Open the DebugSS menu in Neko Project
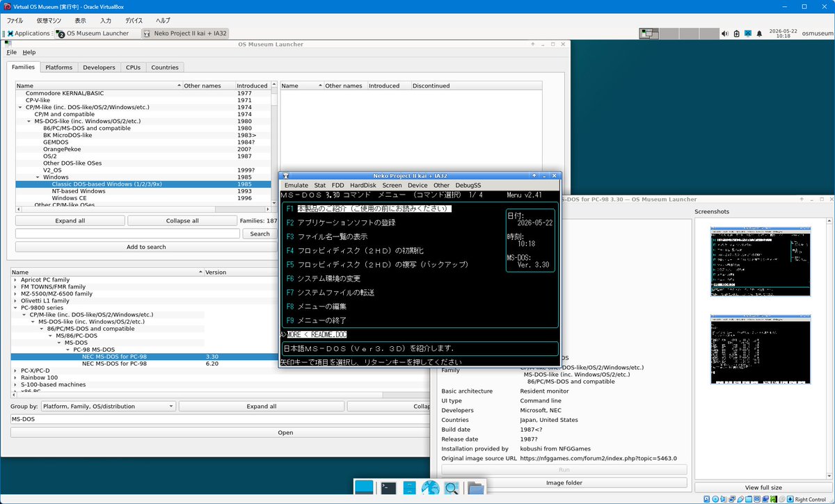Viewport: 835px width, 504px height. [468, 186]
